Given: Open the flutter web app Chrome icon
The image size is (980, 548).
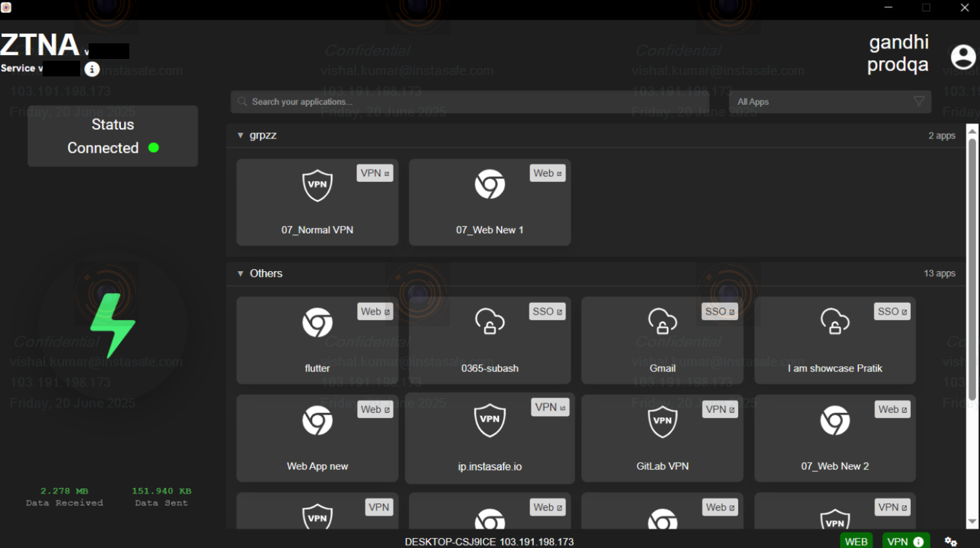Looking at the screenshot, I should click(317, 322).
